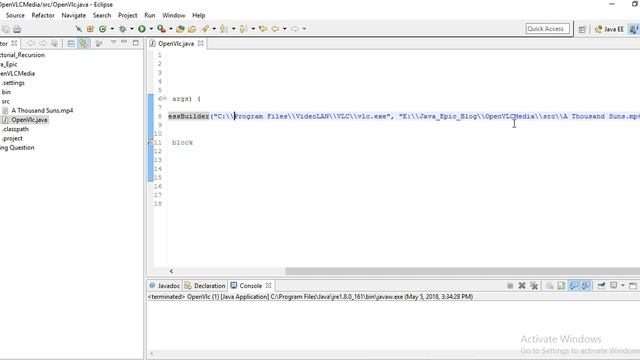The height and width of the screenshot is (360, 640).
Task: Collapse All in Project Explorer
Action: (71, 43)
